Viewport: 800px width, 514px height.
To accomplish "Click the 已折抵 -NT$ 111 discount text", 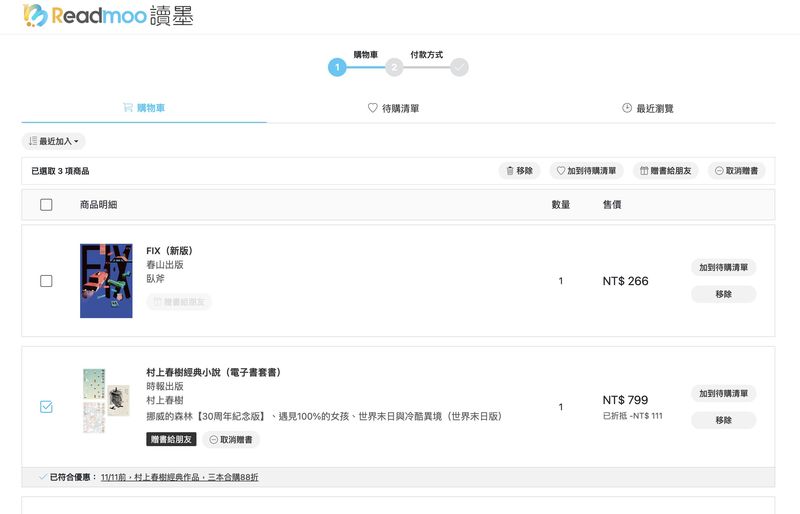I will point(633,416).
